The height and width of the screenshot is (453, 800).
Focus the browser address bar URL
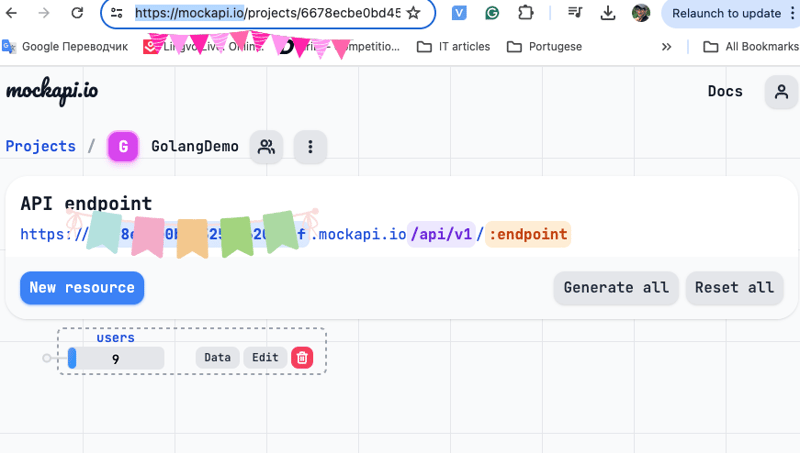click(x=267, y=13)
